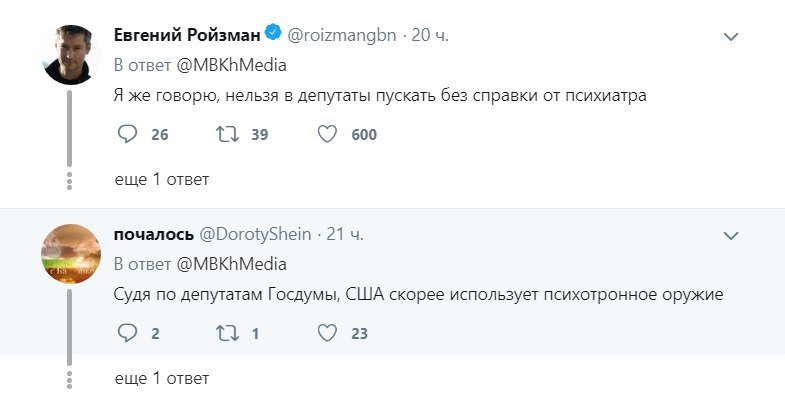Open @MBKhMedia mention in почалось's reply
The width and height of the screenshot is (785, 406).
pyautogui.click(x=232, y=264)
